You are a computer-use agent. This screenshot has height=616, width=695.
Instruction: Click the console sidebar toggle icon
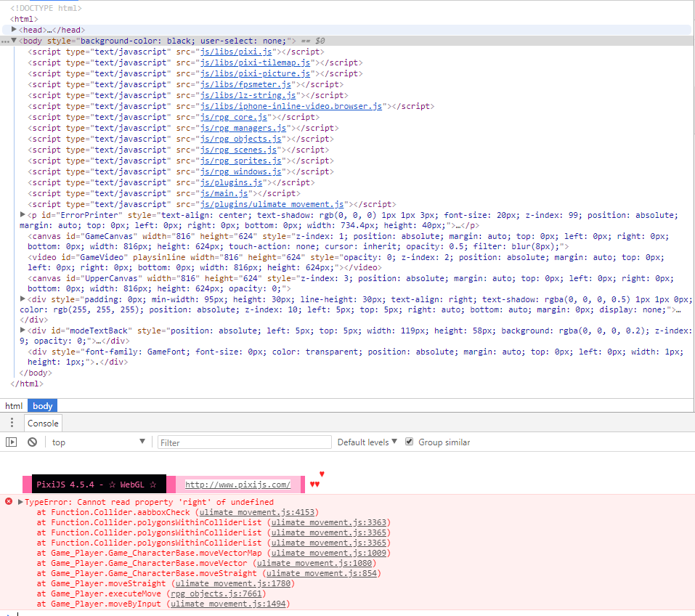tap(11, 442)
